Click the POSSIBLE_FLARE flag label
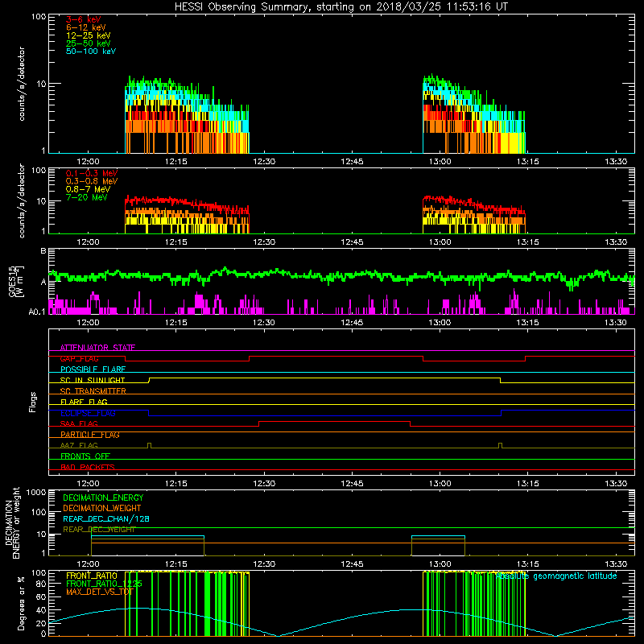Viewport: 644px width, 644px height. click(93, 369)
